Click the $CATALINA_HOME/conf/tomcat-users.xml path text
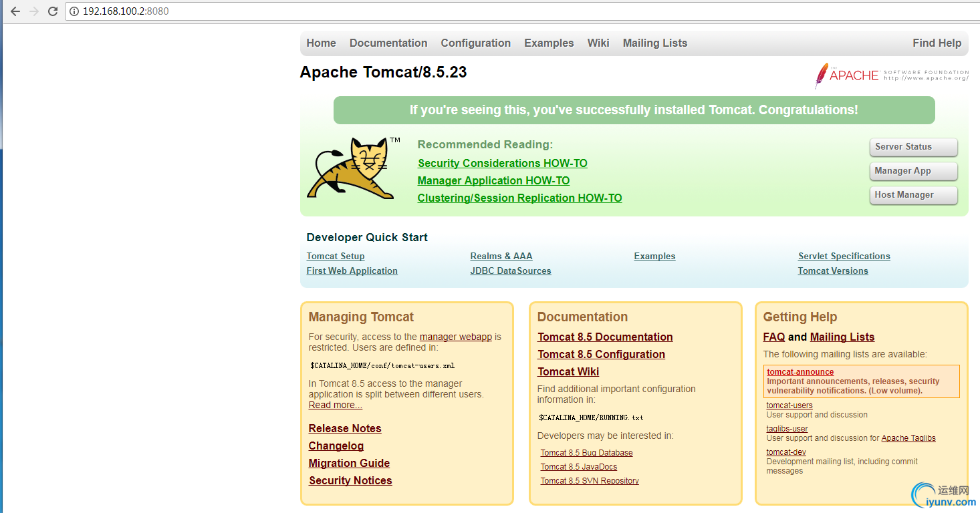 pyautogui.click(x=382, y=365)
